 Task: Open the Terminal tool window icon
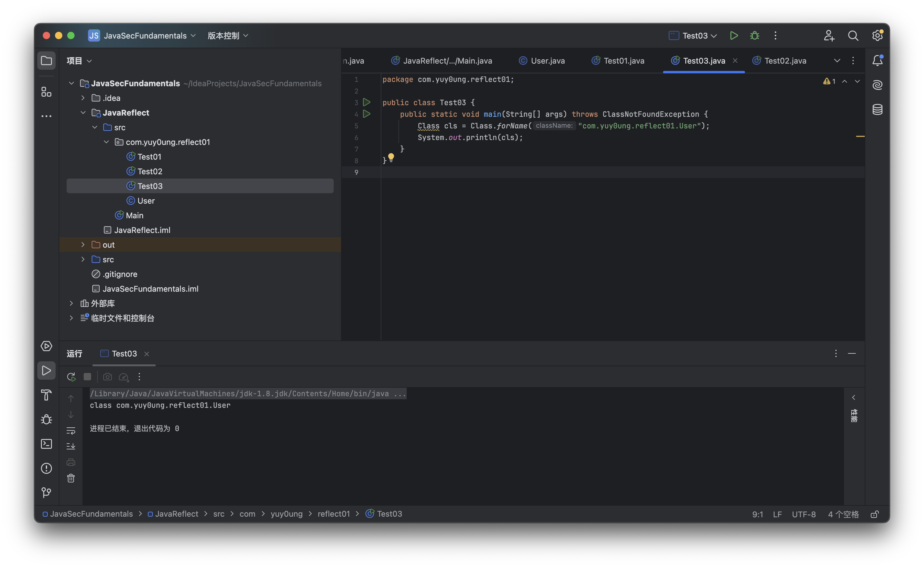pyautogui.click(x=46, y=444)
